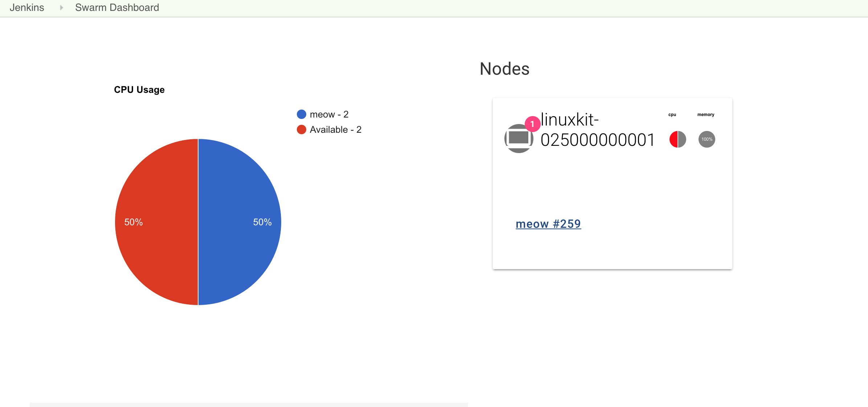Screen dimensions: 868x407
Task: Click the node computer monitor icon
Action: [x=519, y=139]
